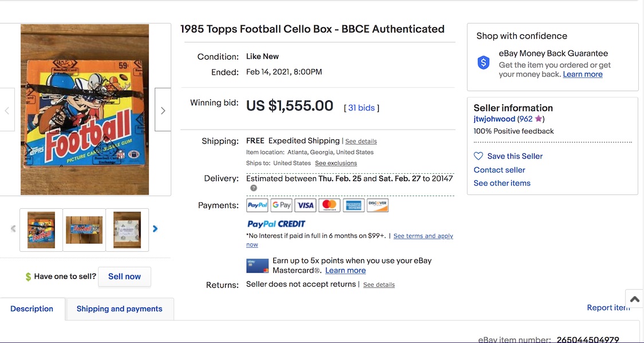Click the Visa card icon

coord(305,205)
